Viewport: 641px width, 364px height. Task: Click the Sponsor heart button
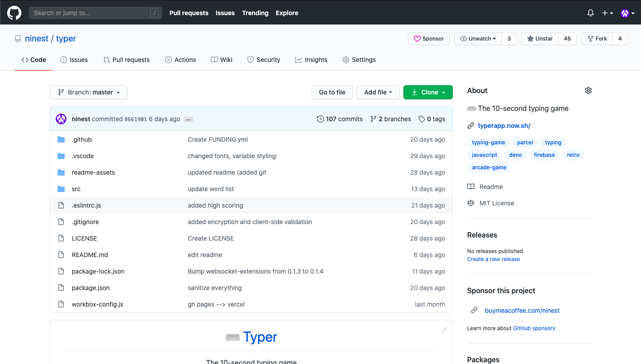[x=429, y=39]
